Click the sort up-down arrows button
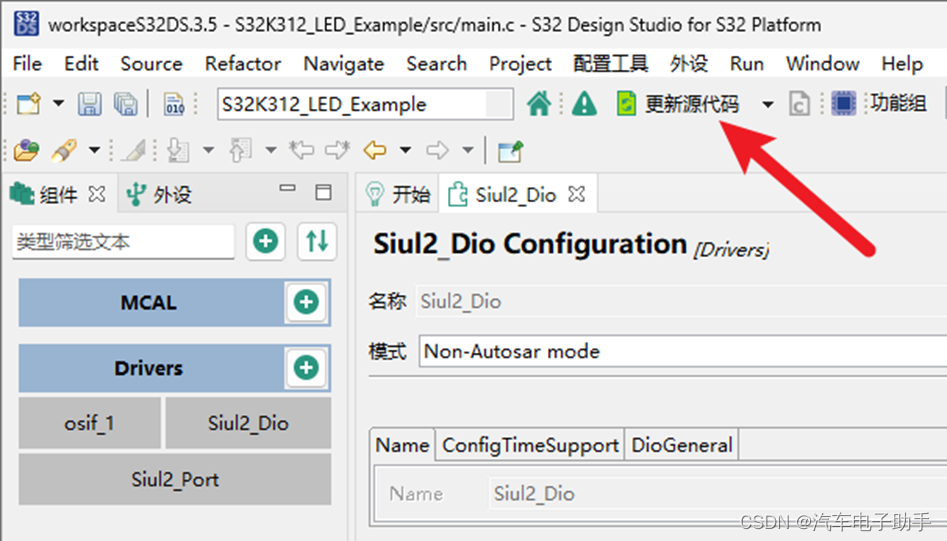The height and width of the screenshot is (541, 947). (317, 241)
